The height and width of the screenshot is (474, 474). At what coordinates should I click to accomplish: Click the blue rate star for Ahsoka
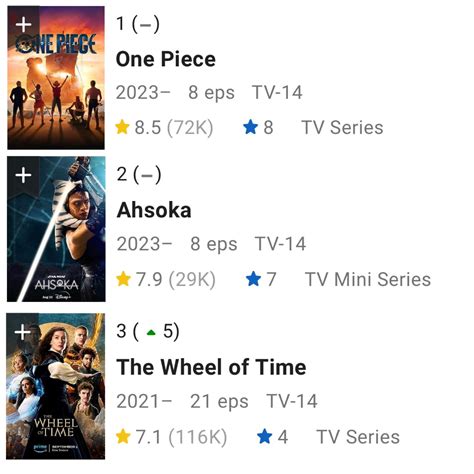coord(253,279)
